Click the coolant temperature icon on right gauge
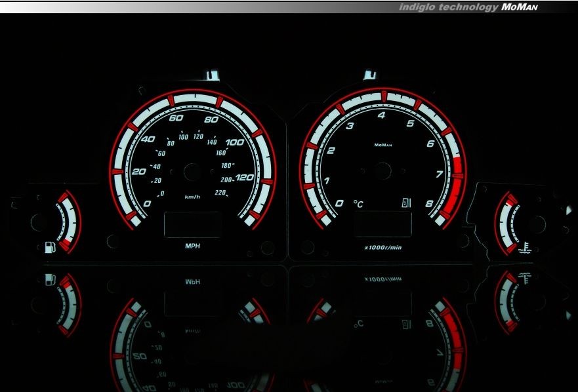The height and width of the screenshot is (392, 578). tap(525, 248)
